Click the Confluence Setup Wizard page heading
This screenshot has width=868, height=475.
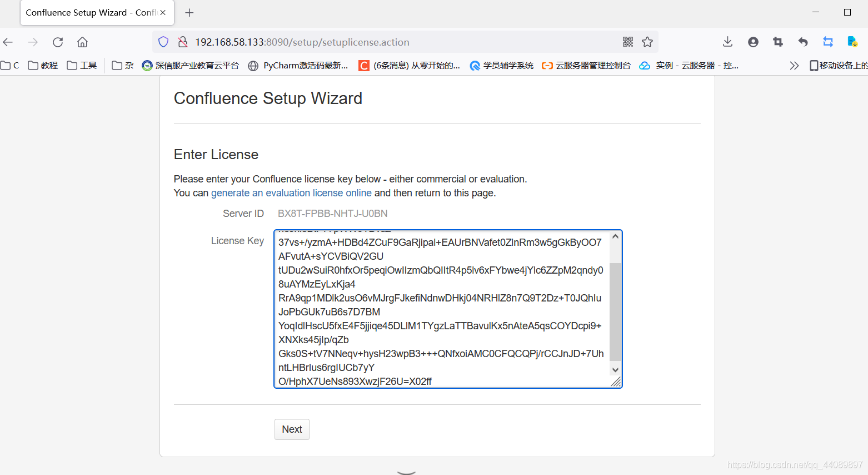tap(268, 98)
